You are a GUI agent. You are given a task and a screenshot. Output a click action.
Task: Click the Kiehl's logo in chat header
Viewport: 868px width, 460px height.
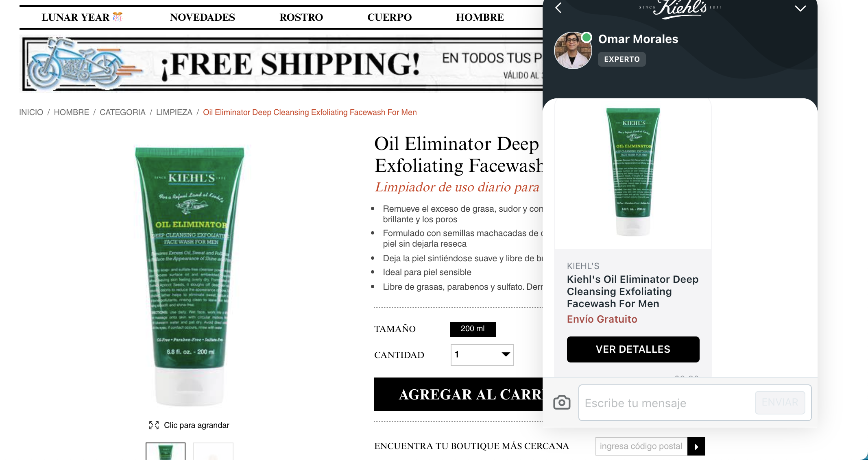(x=680, y=8)
